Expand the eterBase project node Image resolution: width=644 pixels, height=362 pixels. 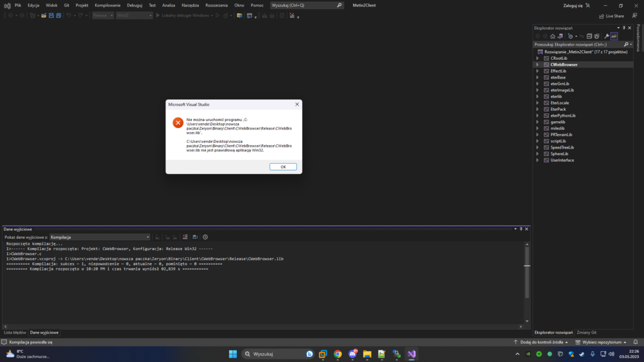(x=537, y=77)
